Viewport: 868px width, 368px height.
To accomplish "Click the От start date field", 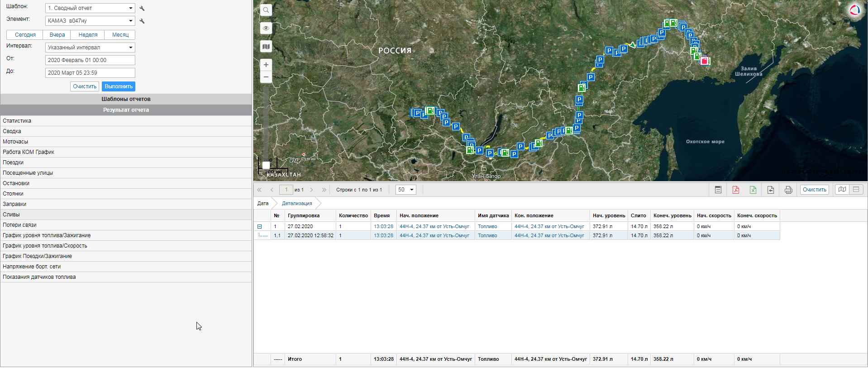I will tap(90, 60).
